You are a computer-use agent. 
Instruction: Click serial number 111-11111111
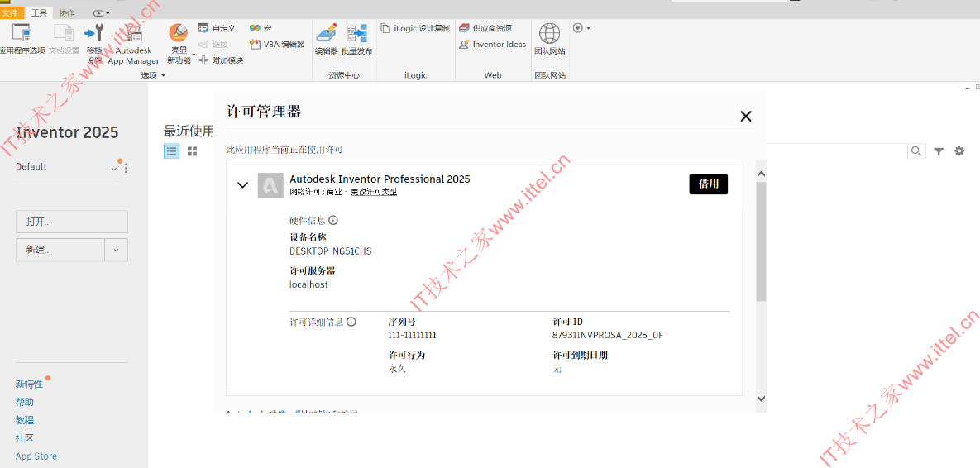tap(412, 335)
